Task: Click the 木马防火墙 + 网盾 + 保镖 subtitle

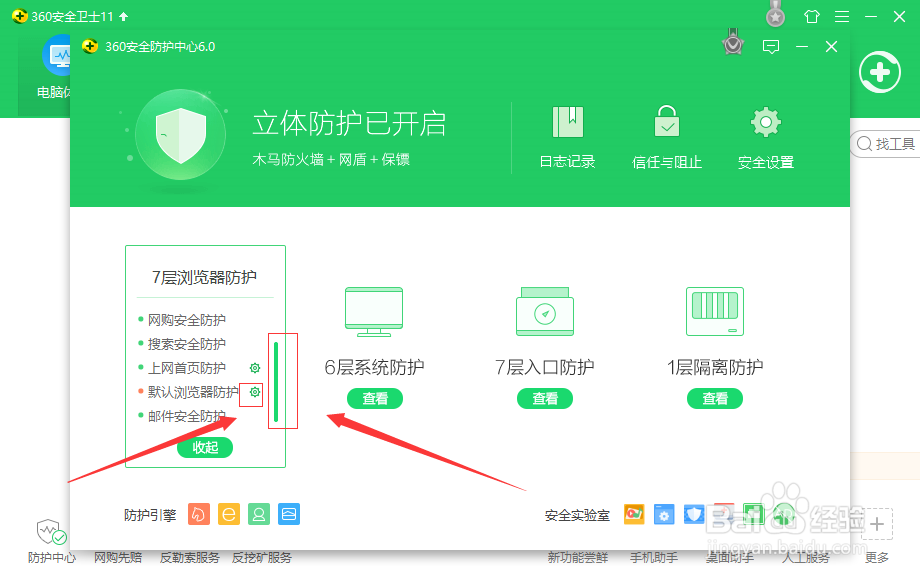Action: 331,160
